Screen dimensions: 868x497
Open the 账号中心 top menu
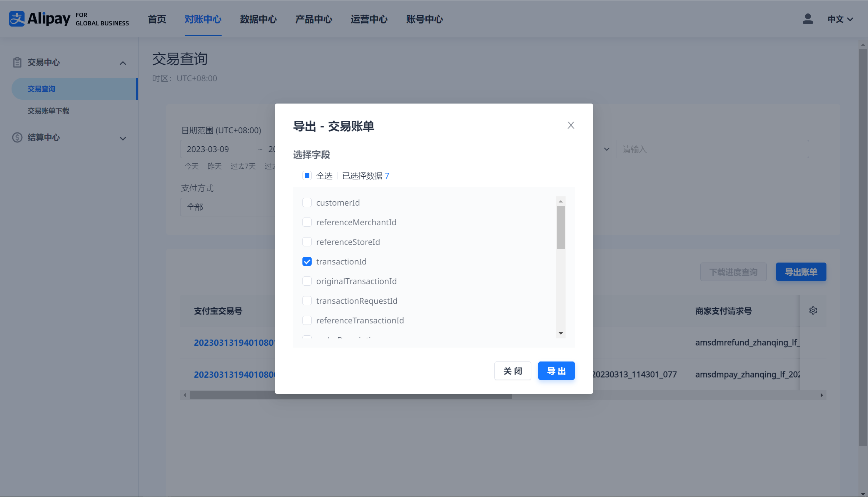coord(424,19)
